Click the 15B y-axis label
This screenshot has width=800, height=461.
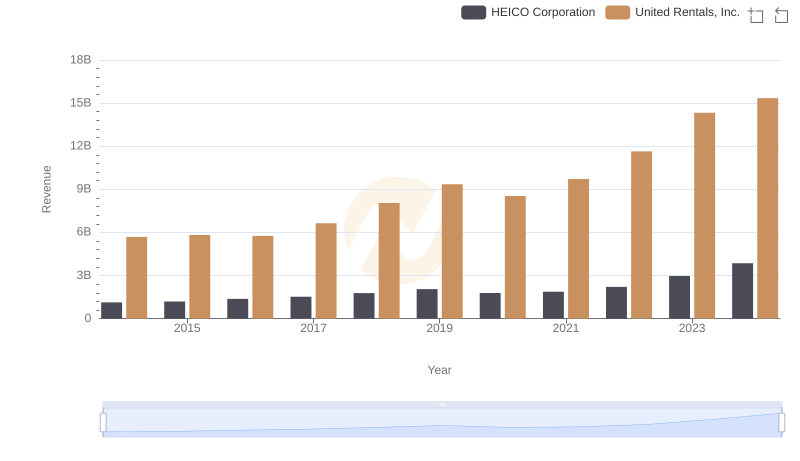[81, 103]
